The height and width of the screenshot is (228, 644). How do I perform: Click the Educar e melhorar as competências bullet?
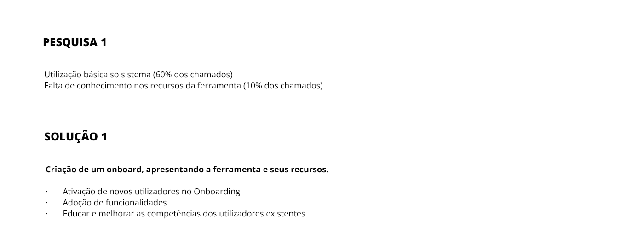(x=184, y=214)
